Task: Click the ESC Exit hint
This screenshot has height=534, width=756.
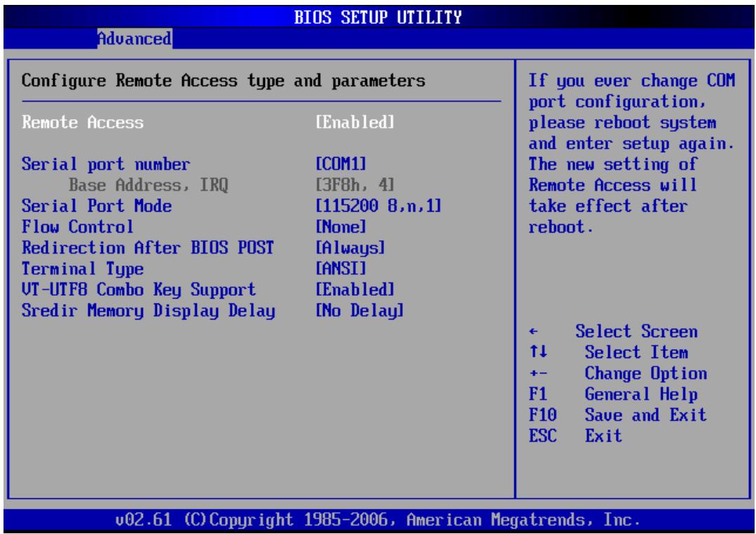Action: click(575, 436)
